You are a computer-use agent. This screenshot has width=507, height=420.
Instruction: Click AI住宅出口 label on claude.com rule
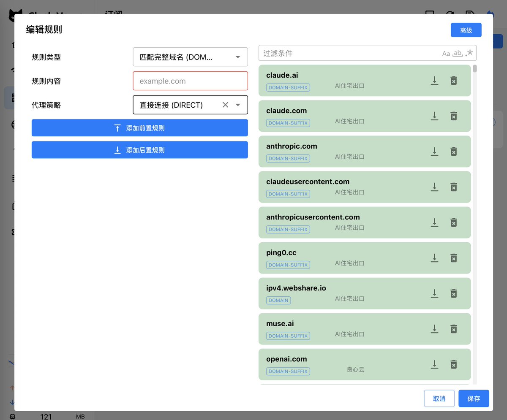[x=349, y=121]
